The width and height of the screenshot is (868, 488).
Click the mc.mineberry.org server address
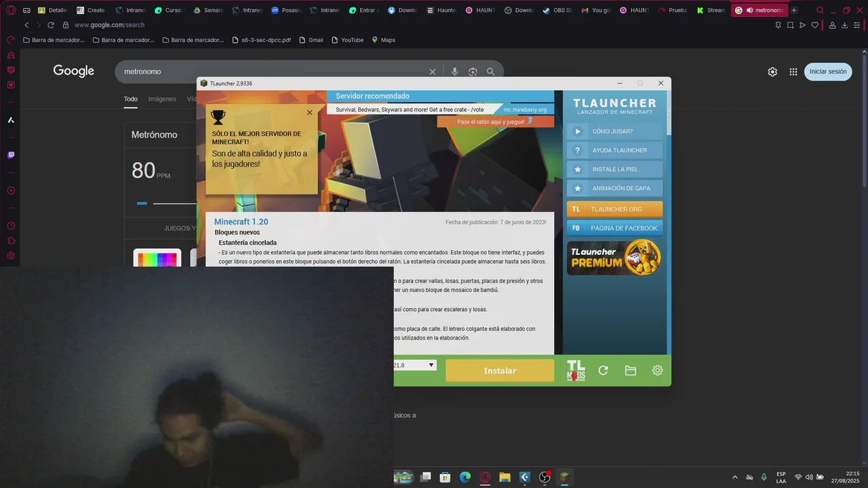[525, 109]
